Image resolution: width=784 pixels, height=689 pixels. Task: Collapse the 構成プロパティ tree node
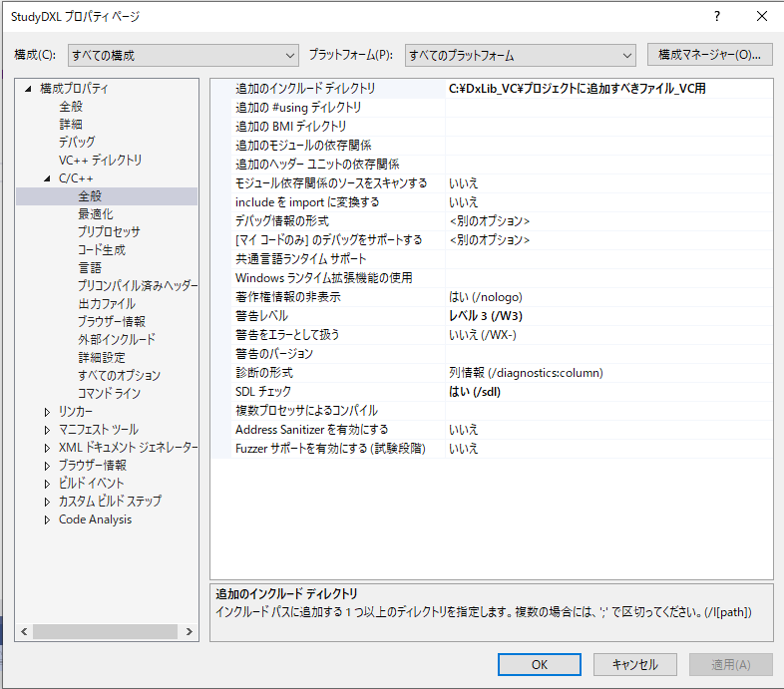[28, 89]
